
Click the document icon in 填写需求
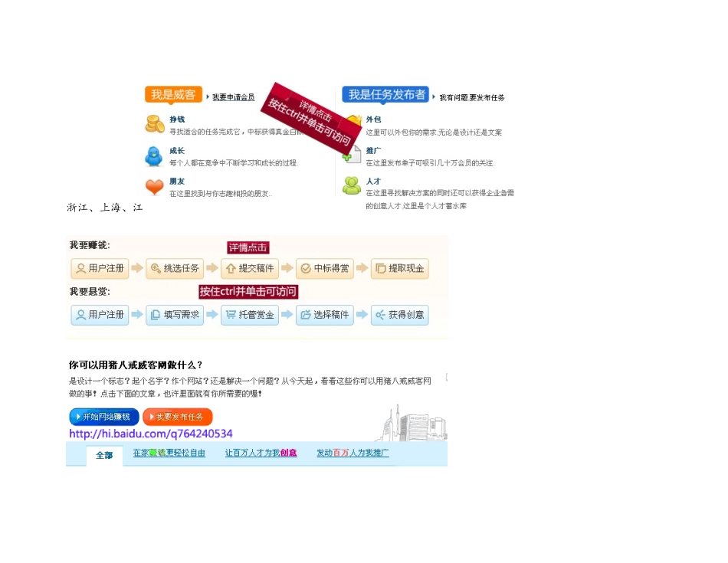pos(156,315)
